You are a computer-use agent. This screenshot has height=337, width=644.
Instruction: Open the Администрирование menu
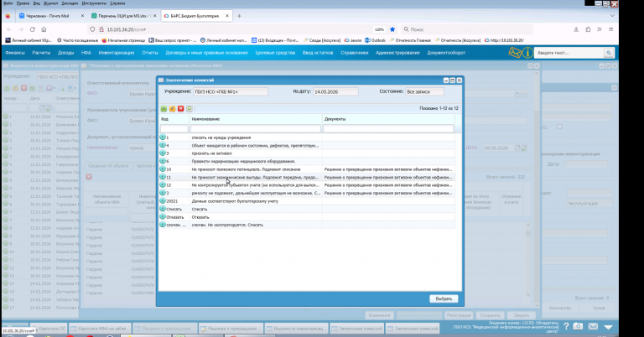(397, 53)
